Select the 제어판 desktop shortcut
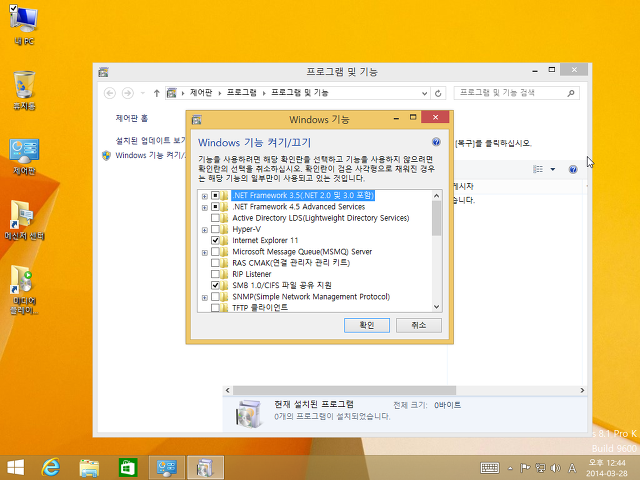This screenshot has height=480, width=640. (x=24, y=156)
